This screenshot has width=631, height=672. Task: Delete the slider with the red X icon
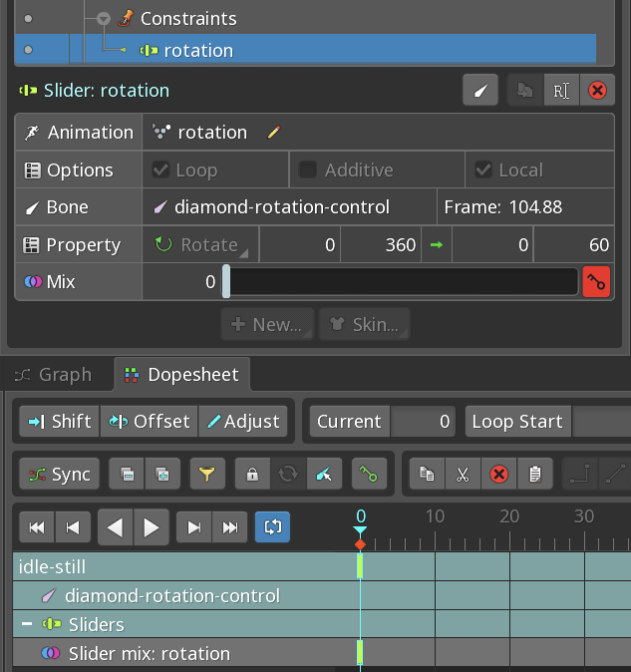click(597, 90)
